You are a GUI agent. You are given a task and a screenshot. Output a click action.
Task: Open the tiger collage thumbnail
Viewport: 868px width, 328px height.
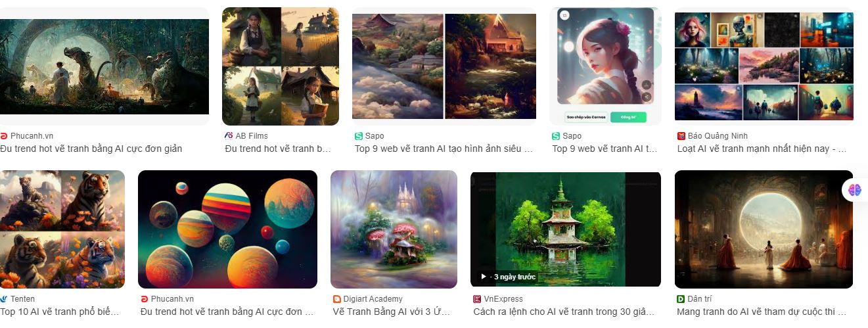click(62, 229)
